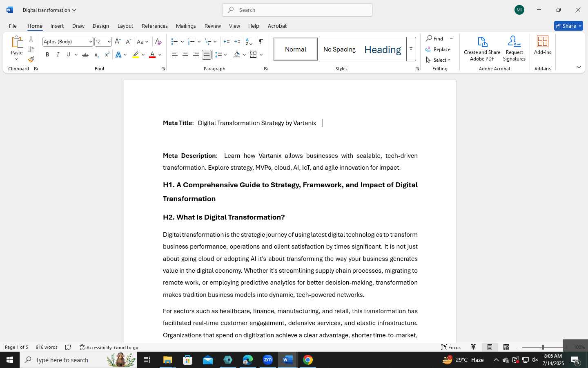Expand the Styles gallery
This screenshot has height=368, width=588.
point(411,49)
